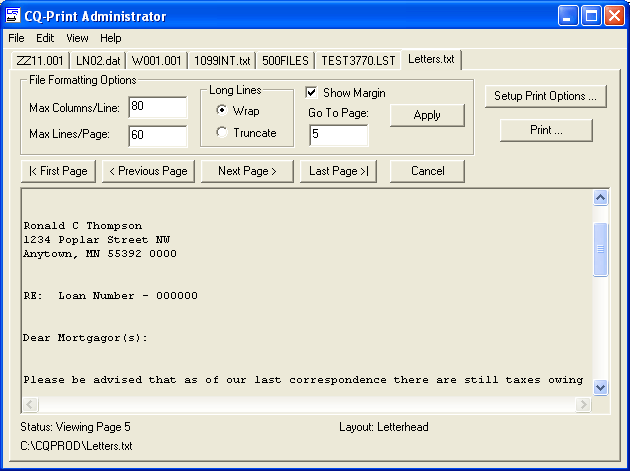
Task: Click the Max Columns/Line input field
Action: click(x=158, y=107)
